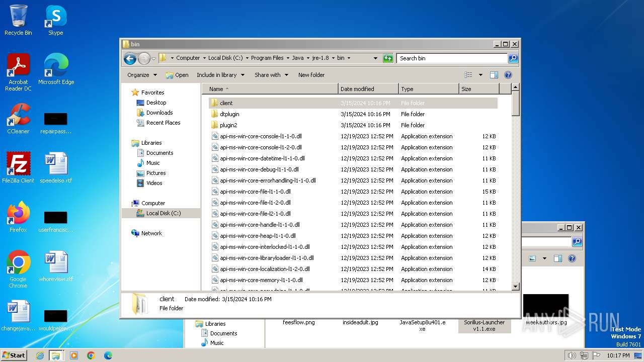Click the Forward navigation arrow
Screen dimensions: 644x362
[x=144, y=58]
